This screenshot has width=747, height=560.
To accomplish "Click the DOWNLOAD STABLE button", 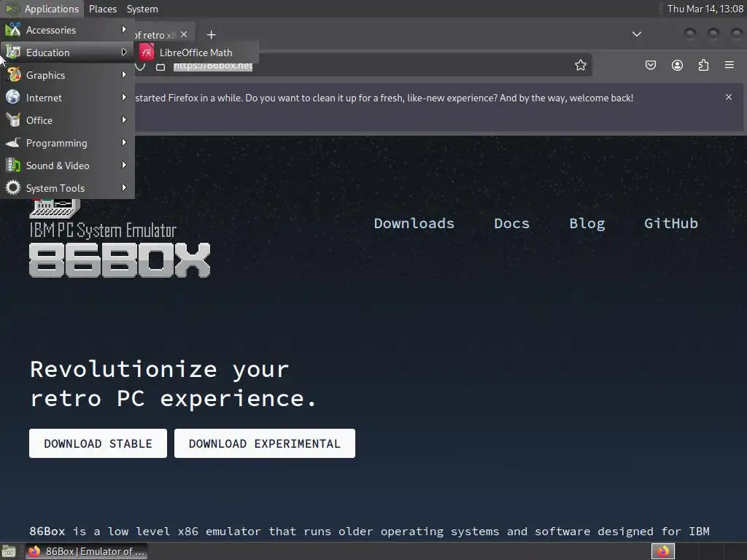I will click(x=98, y=443).
